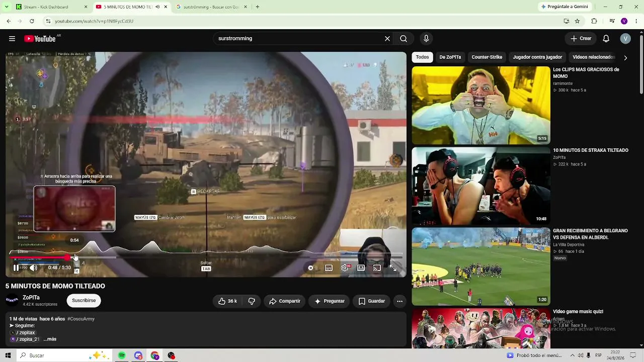Expand the description with ...más
Viewport: 644px width, 362px height.
(50, 339)
